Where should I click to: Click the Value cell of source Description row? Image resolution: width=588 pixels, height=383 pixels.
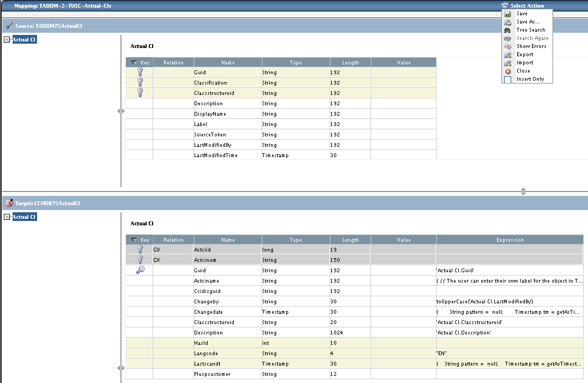[403, 103]
